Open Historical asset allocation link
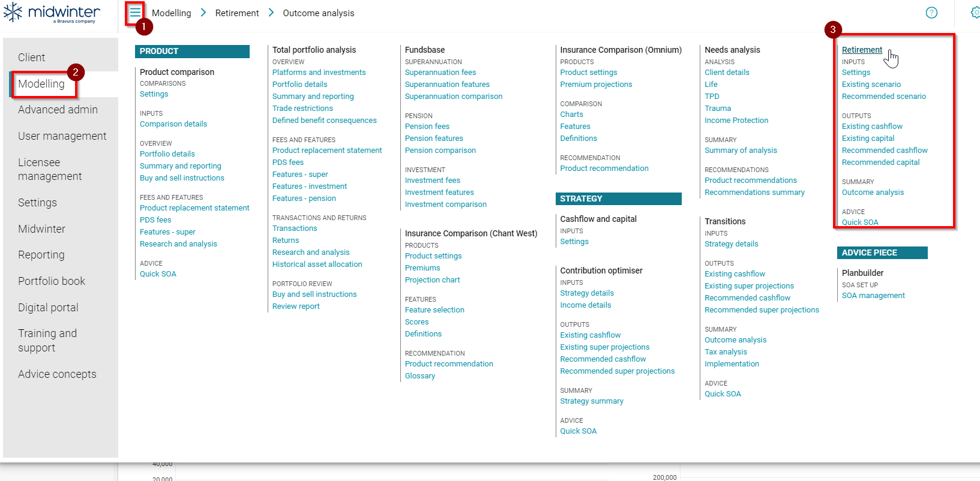 point(317,264)
